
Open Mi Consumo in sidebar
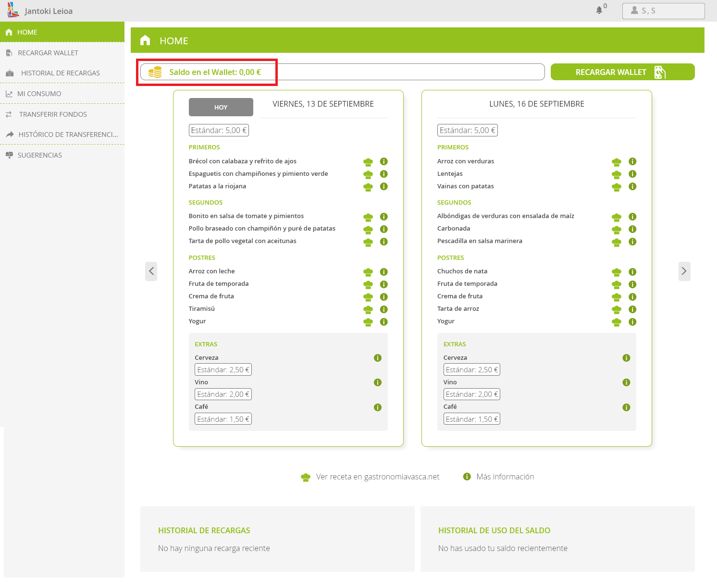(39, 94)
